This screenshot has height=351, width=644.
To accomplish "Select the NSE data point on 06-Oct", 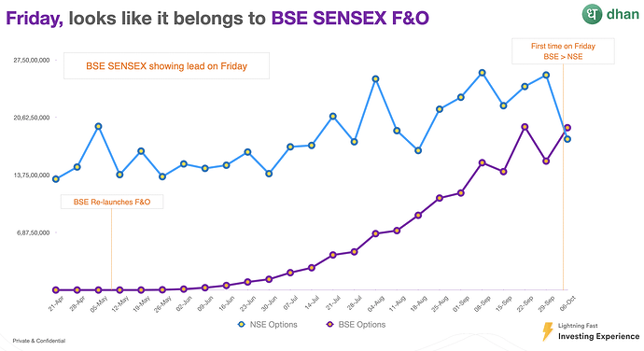I will [567, 139].
